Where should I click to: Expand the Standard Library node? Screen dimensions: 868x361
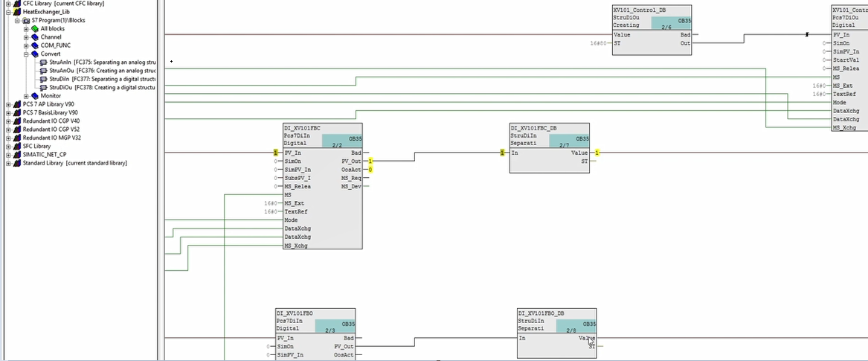tap(8, 163)
